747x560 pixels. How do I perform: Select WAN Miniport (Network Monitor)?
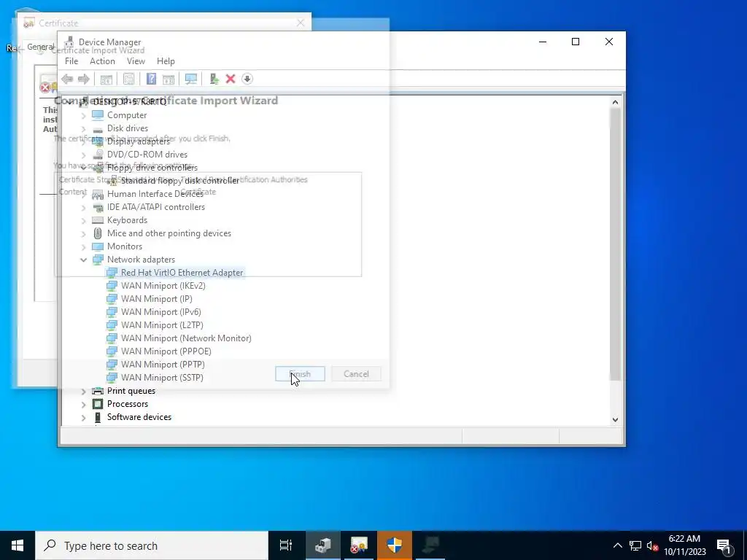(x=186, y=338)
